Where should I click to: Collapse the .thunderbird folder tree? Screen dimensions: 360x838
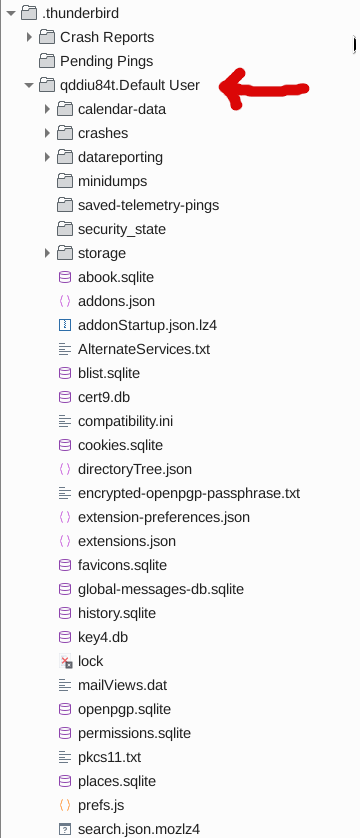click(x=11, y=13)
